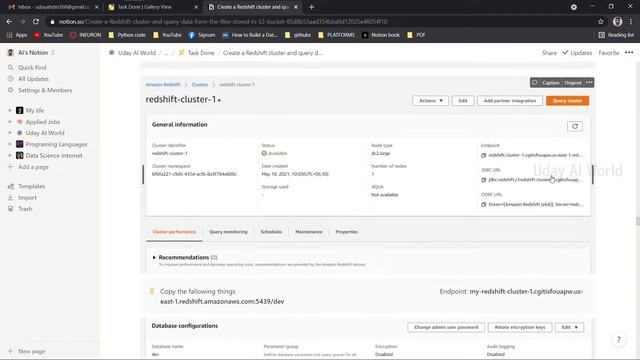
Task: Open Data Science Internet page
Action: [54, 156]
